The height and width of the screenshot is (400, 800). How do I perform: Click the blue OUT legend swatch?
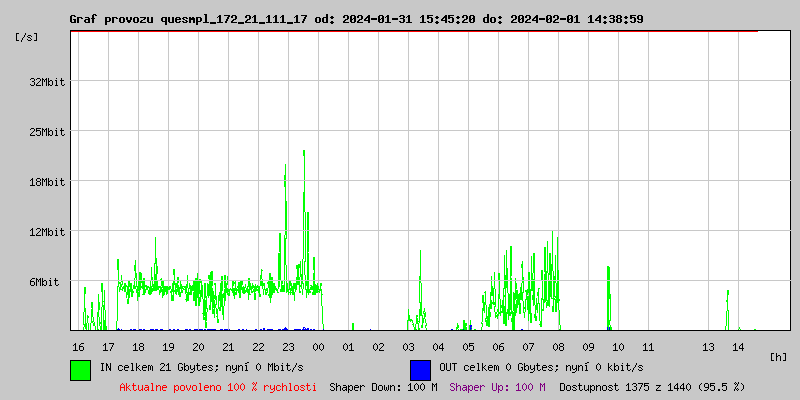pyautogui.click(x=420, y=369)
